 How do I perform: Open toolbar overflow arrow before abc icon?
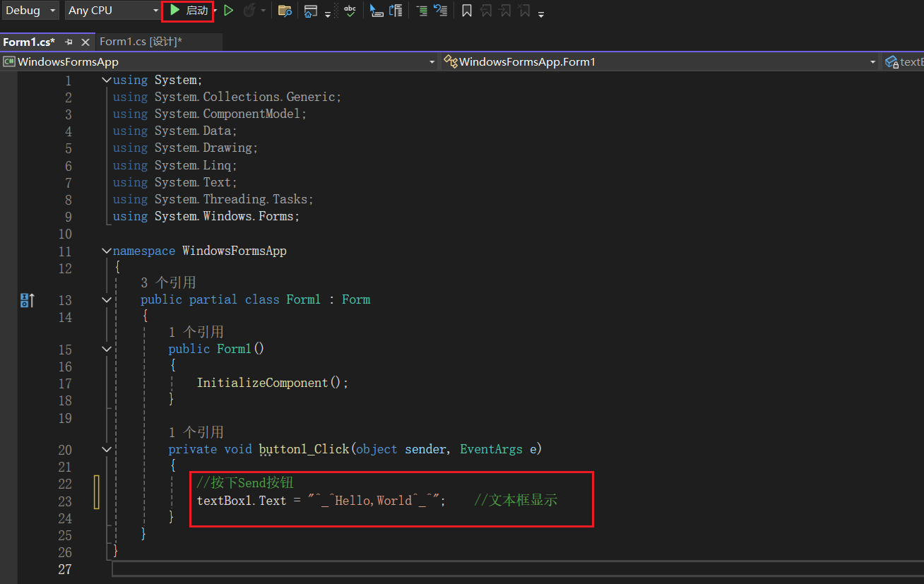[328, 14]
